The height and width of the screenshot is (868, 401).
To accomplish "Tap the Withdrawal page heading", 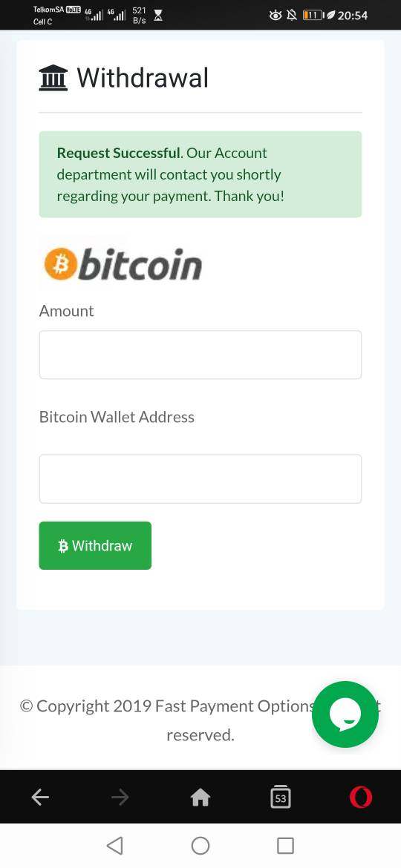I will 143,77.
